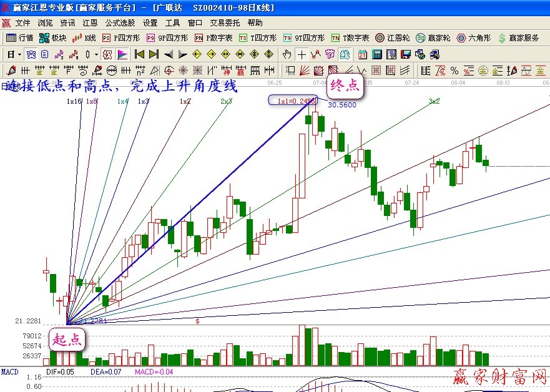Open the 日 period dropdown arrow
The height and width of the screenshot is (392, 550).
point(19,54)
